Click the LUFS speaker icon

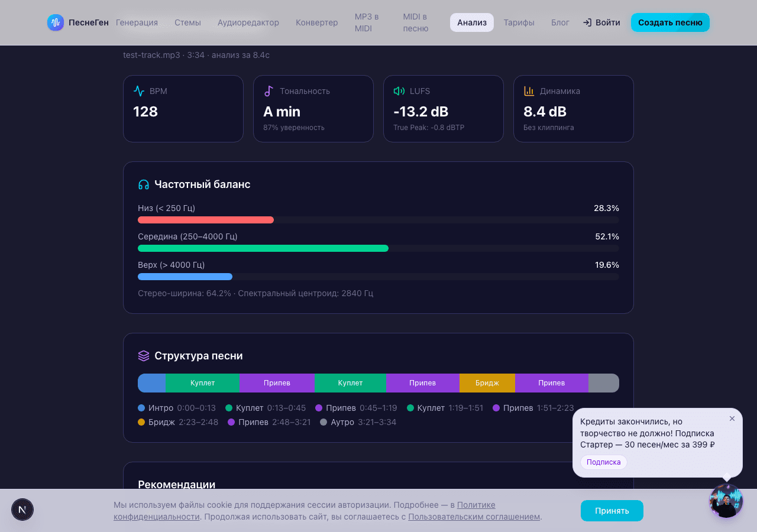pos(399,91)
